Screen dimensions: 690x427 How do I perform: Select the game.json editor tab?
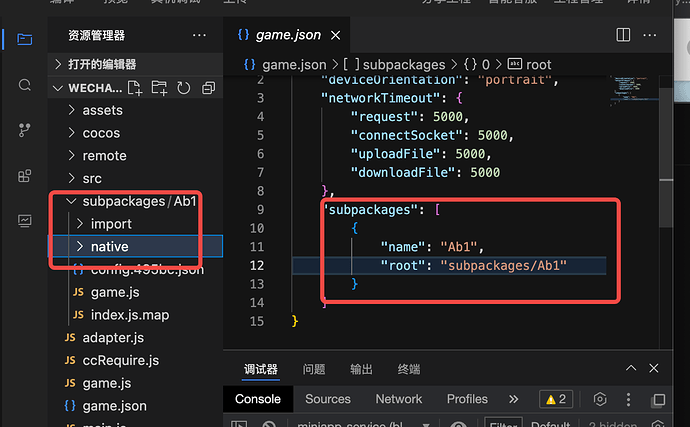tap(286, 35)
